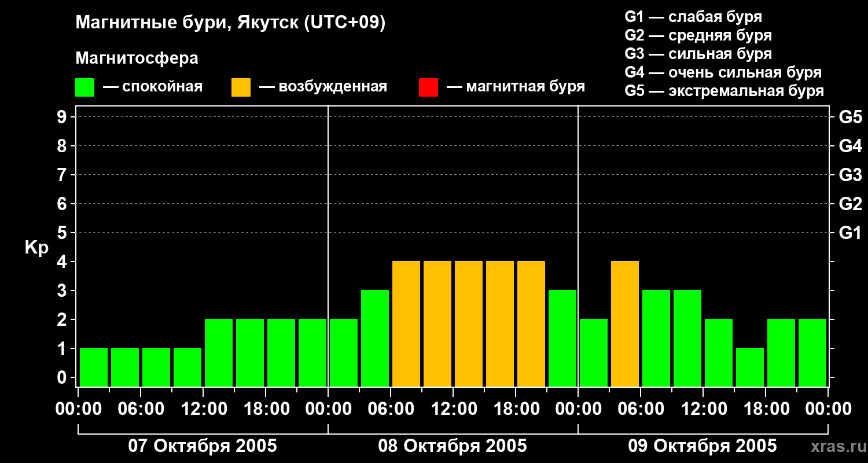Select the legend label '— возбужденная'
868x463 pixels.
(x=323, y=87)
